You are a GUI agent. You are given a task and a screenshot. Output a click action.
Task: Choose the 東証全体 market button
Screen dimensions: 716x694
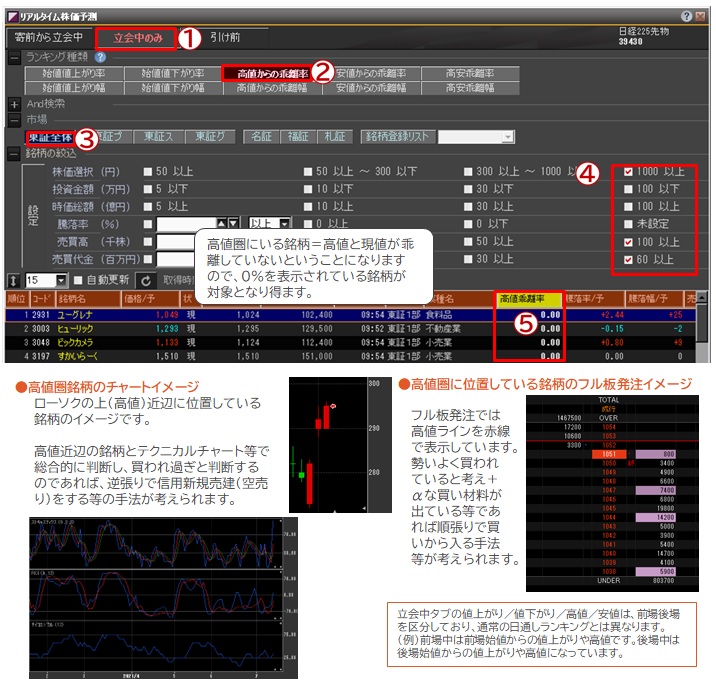click(x=50, y=137)
